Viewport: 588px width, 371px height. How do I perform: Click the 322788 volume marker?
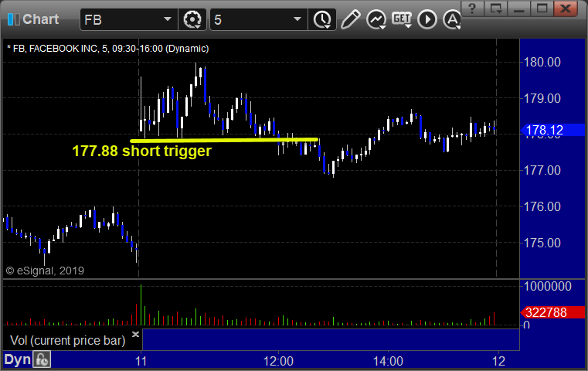(x=552, y=312)
